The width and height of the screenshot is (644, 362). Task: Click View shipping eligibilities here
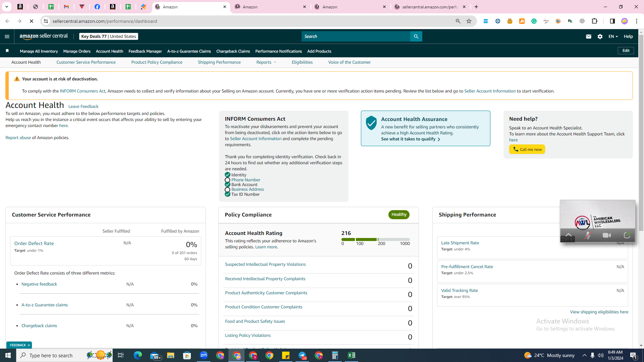pyautogui.click(x=599, y=312)
